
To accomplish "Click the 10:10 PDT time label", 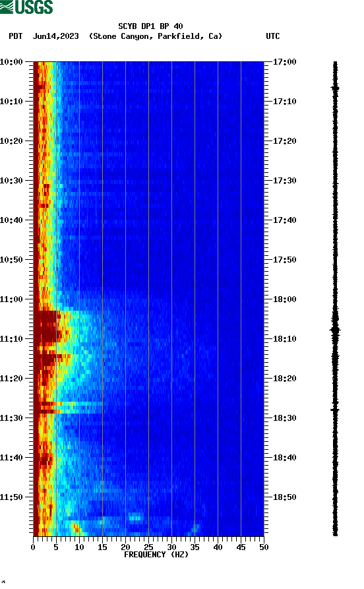I will 11,101.
